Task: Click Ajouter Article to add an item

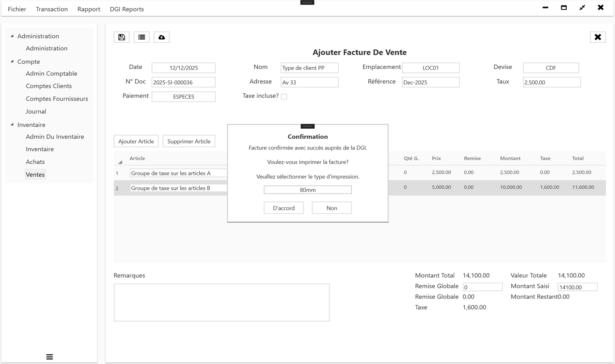Action: pyautogui.click(x=136, y=141)
